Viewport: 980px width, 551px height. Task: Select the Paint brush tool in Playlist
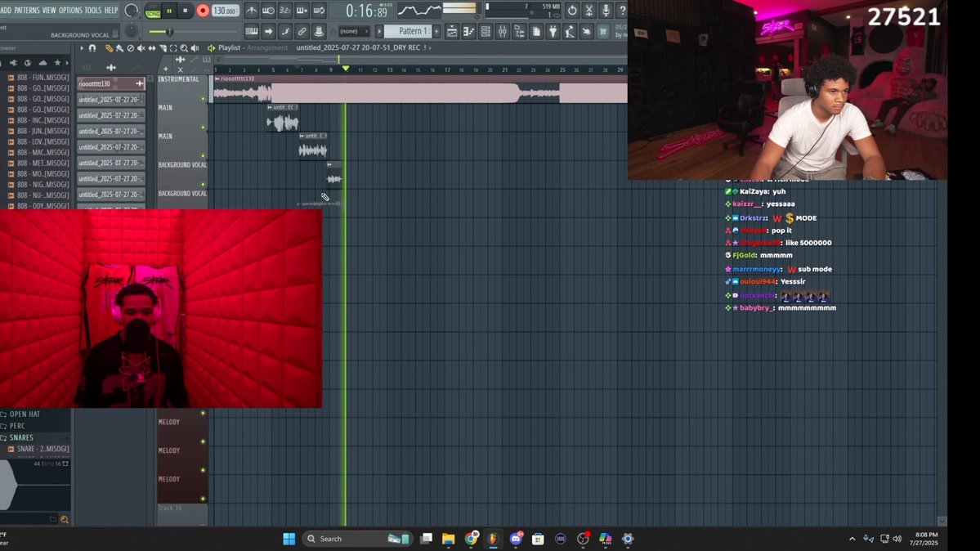click(119, 48)
